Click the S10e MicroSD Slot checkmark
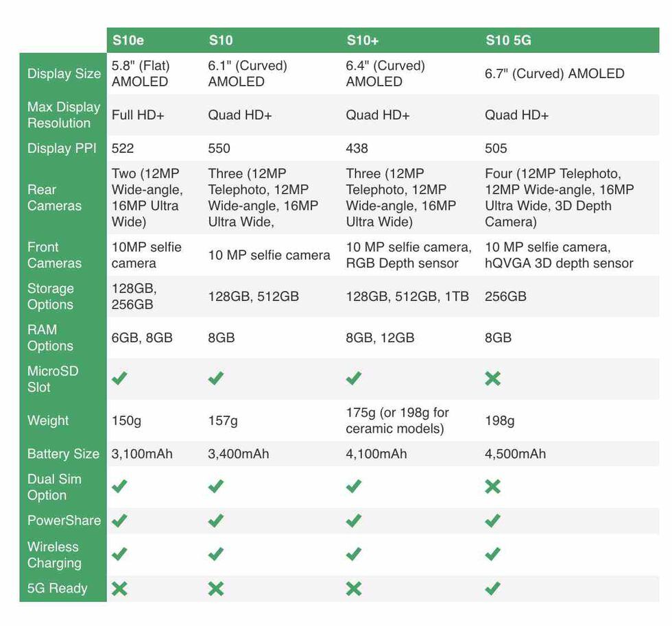672x626 pixels. pos(120,378)
